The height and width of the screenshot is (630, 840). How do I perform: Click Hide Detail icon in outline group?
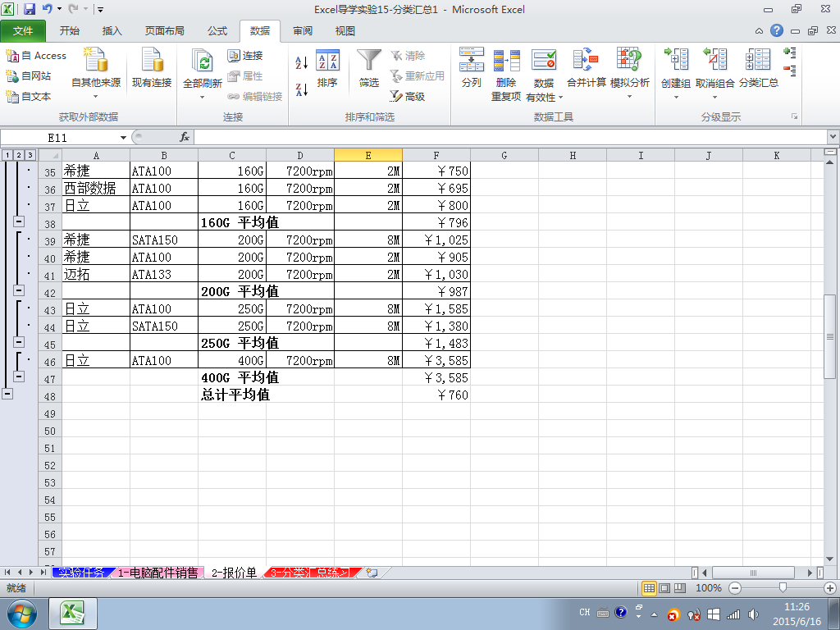point(790,70)
